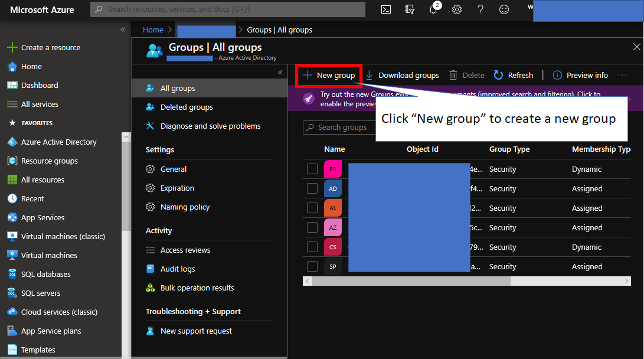Click the Delete toolbar button
644x359 pixels.
coord(466,75)
